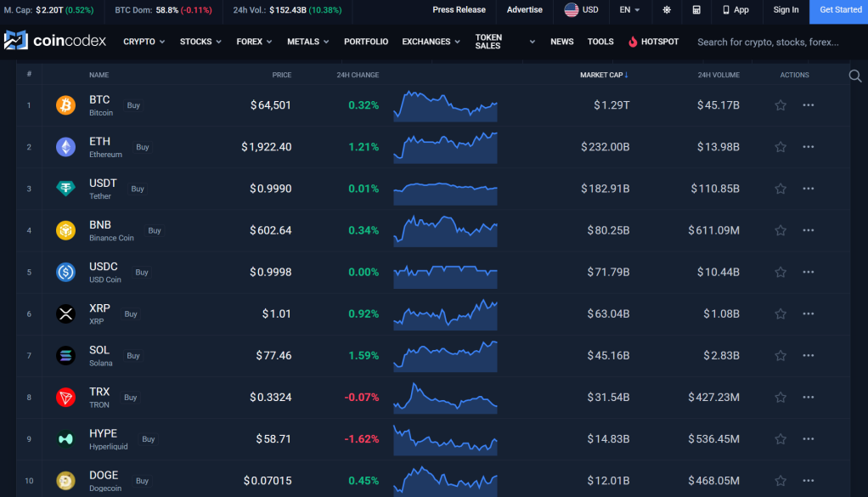868x497 pixels.
Task: Click the TRON coin icon
Action: point(65,398)
